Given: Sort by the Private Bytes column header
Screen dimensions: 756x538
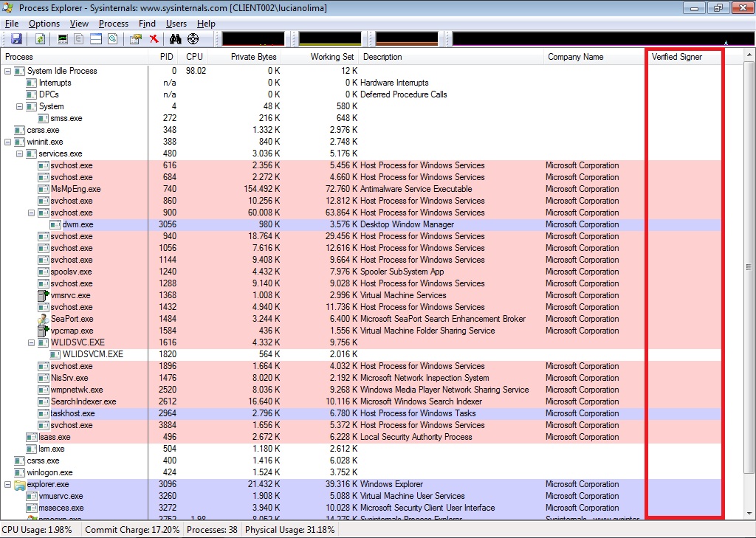Looking at the screenshot, I should click(x=244, y=57).
